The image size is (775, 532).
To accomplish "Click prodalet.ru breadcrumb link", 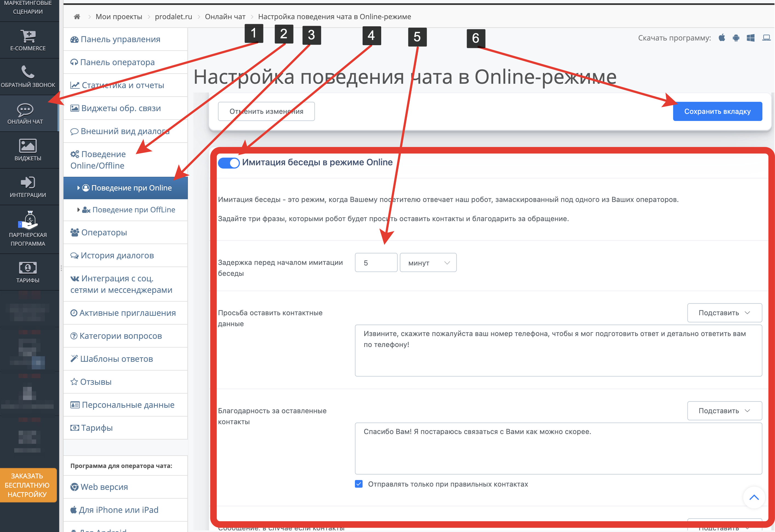I will pos(173,17).
